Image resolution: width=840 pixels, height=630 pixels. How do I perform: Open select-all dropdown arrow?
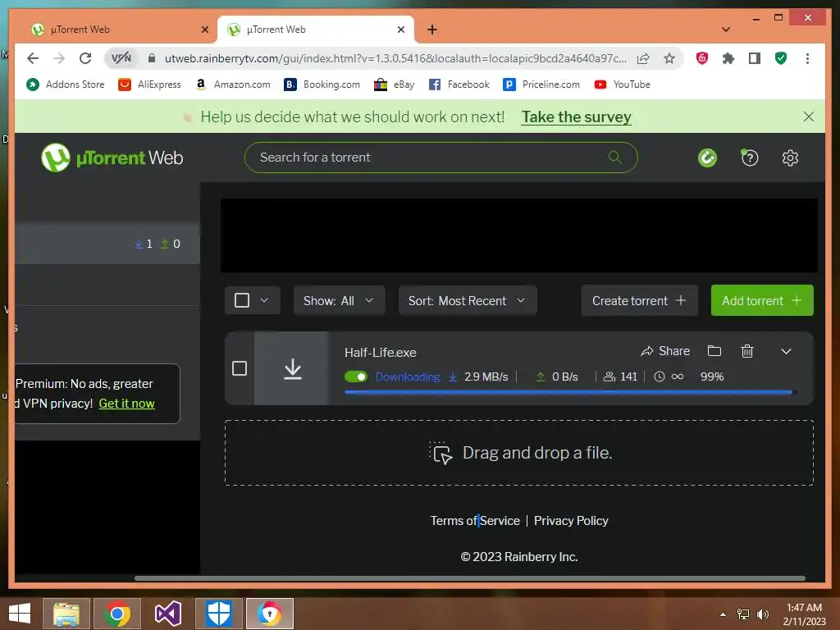264,300
